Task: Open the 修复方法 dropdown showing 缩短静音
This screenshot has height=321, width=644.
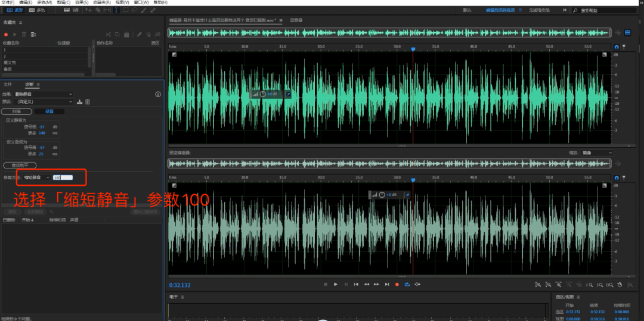Action: point(36,177)
